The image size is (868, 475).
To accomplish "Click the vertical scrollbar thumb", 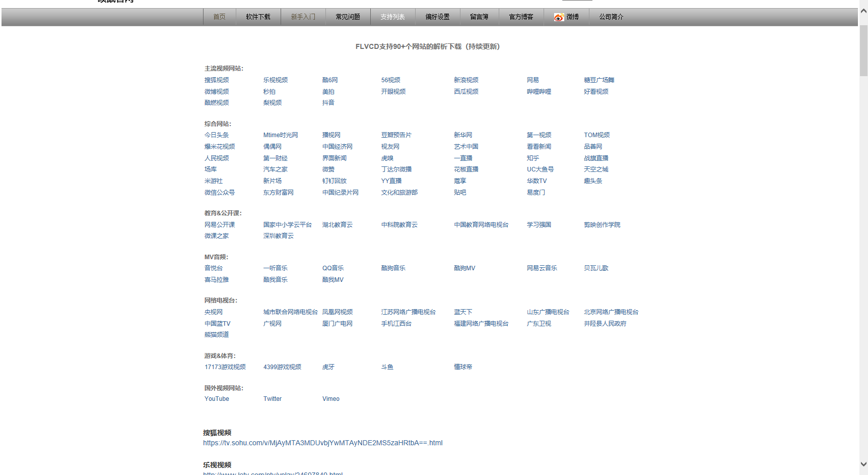I will 863,49.
